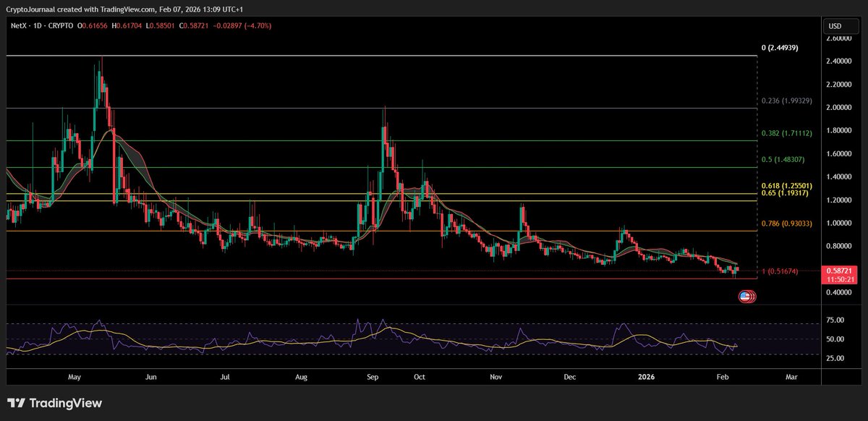Click the change value −0.02897 (−4.70%)

pyautogui.click(x=241, y=25)
